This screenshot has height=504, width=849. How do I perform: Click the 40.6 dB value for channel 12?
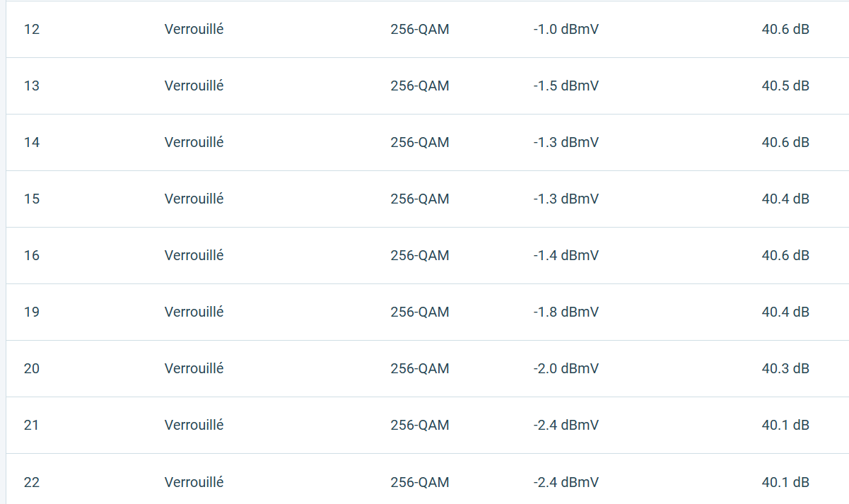pos(785,30)
